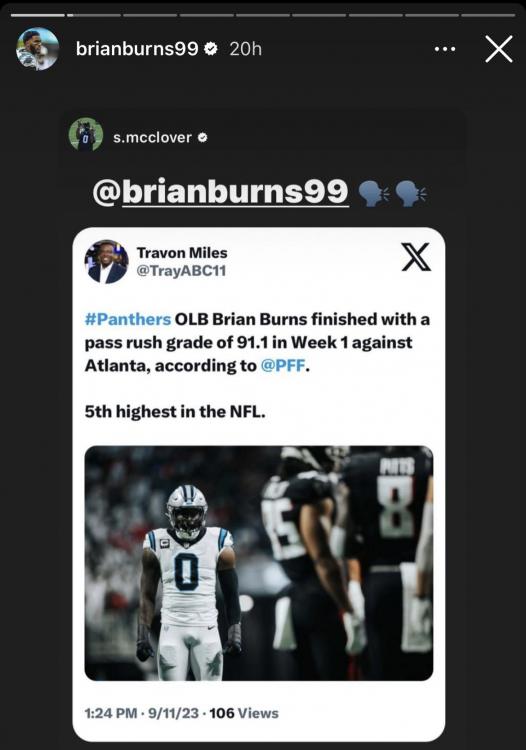
Task: Tap the s.mcclover username
Action: click(x=152, y=137)
